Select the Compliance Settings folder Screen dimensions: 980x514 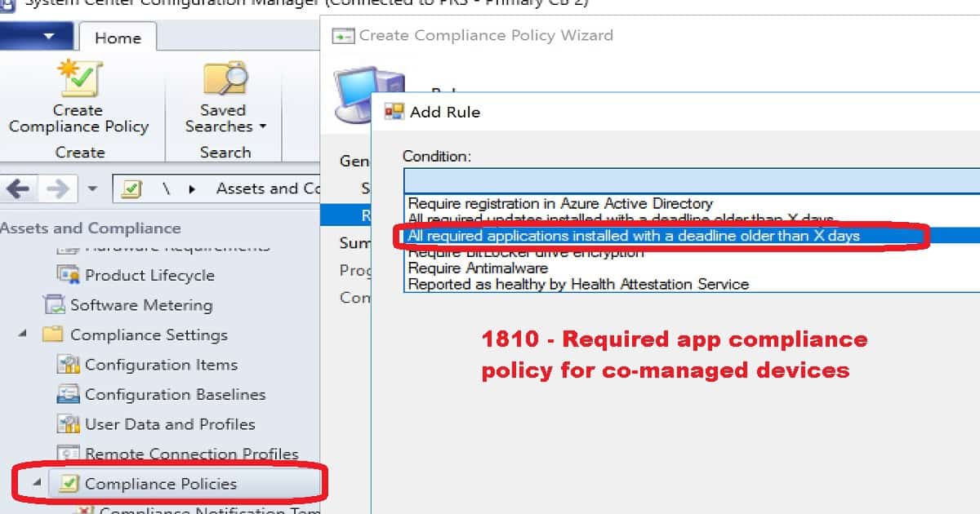coord(149,335)
